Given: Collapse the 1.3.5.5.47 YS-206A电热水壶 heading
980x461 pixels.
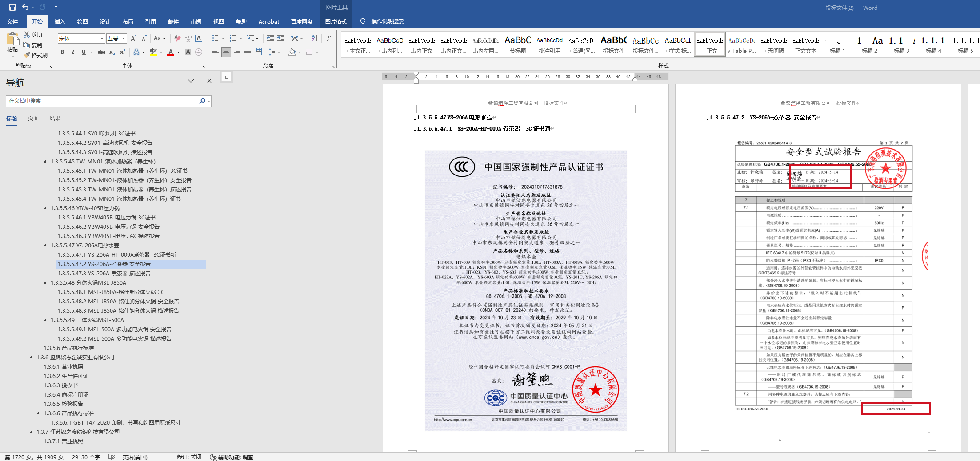Looking at the screenshot, I should pos(45,245).
